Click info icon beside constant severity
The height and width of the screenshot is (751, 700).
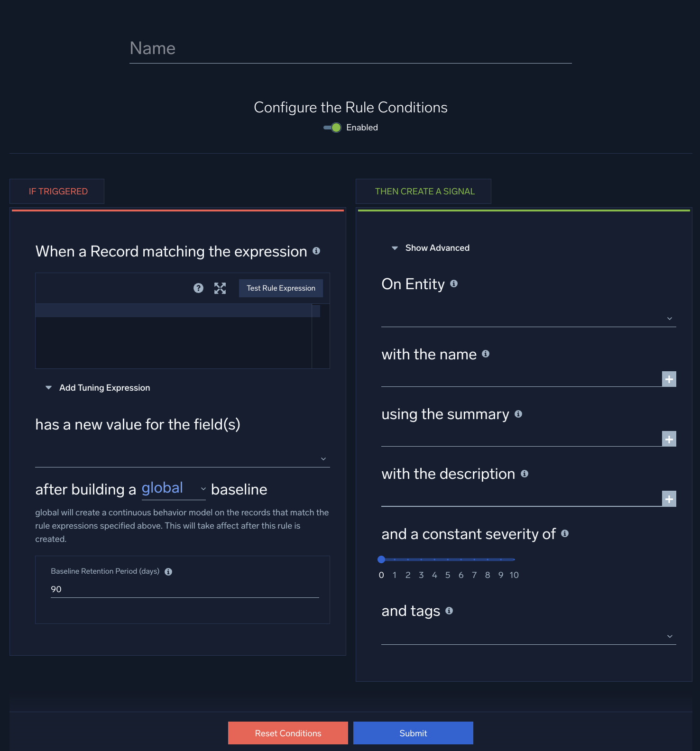565,533
